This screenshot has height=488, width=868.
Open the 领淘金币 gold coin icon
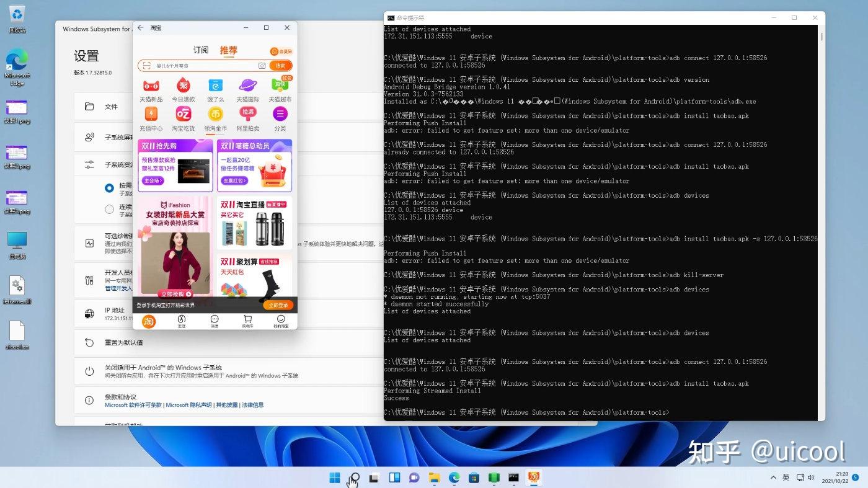pyautogui.click(x=215, y=114)
